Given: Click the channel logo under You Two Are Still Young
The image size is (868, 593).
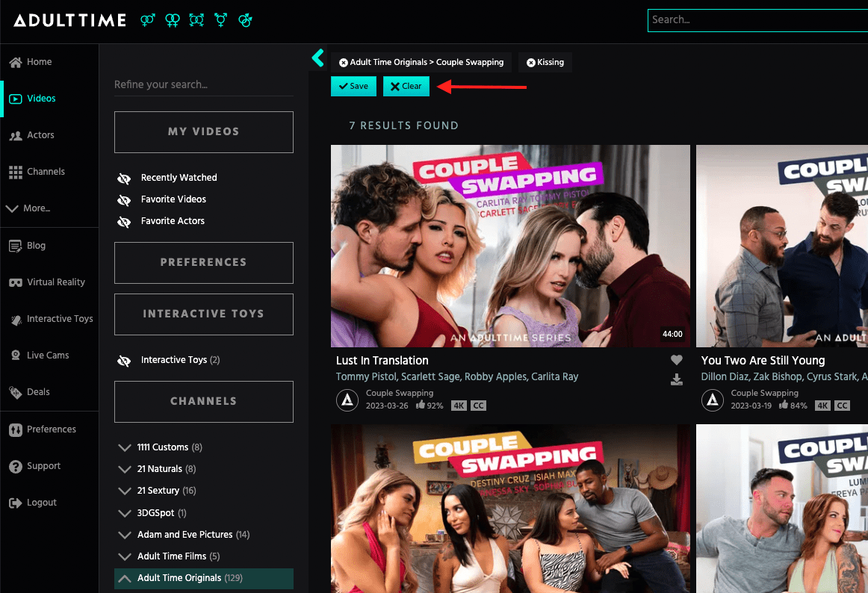Looking at the screenshot, I should [713, 400].
